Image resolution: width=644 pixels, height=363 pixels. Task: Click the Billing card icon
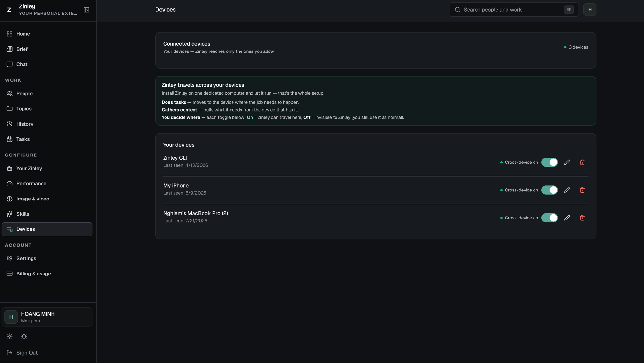pyautogui.click(x=10, y=274)
